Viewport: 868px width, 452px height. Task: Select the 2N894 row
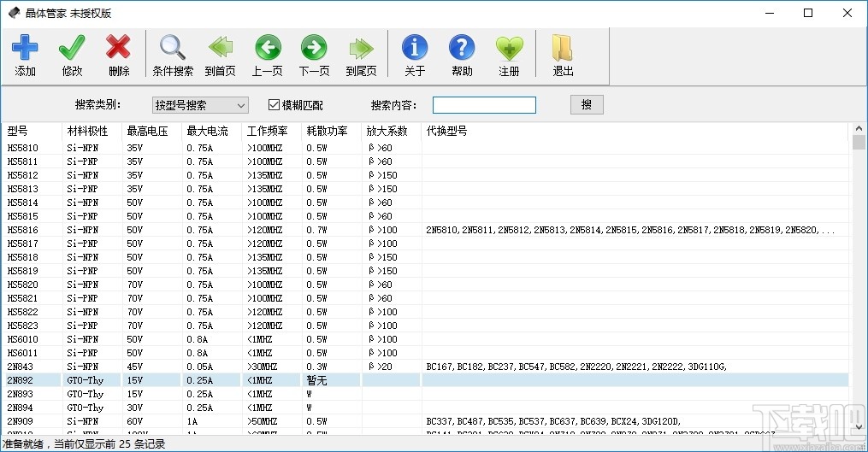pyautogui.click(x=425, y=408)
